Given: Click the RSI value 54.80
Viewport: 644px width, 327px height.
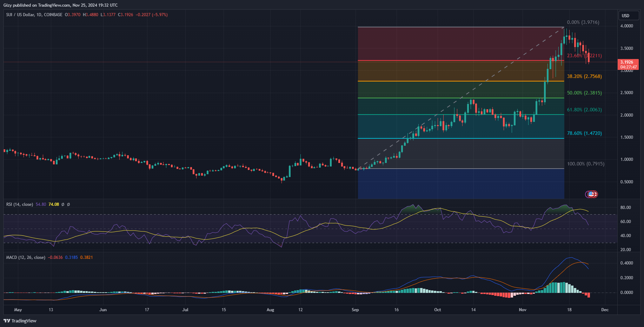Looking at the screenshot, I should pyautogui.click(x=41, y=204).
